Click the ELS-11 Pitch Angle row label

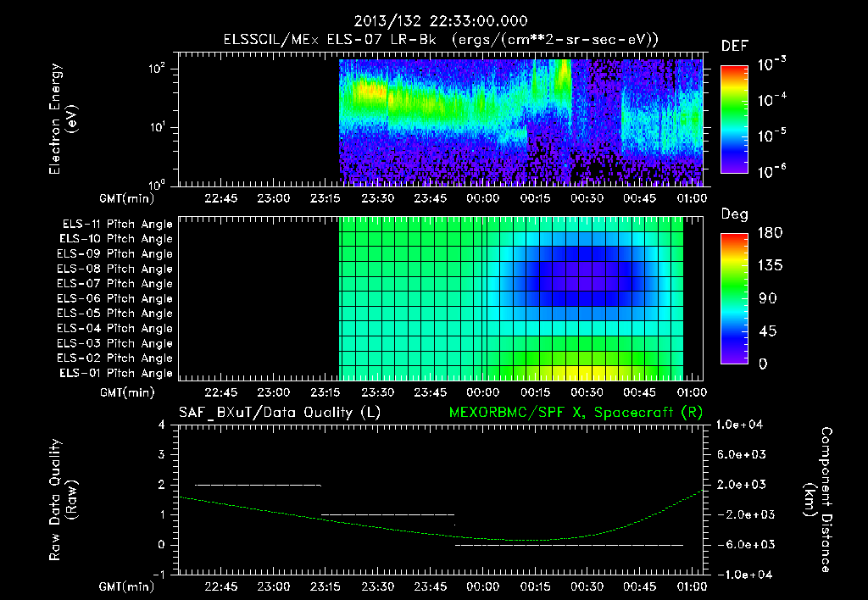[117, 225]
